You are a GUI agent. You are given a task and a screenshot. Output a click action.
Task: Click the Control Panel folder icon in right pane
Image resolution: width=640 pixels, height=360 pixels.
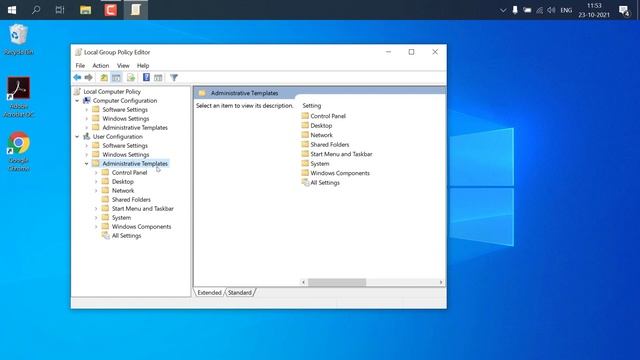[305, 116]
